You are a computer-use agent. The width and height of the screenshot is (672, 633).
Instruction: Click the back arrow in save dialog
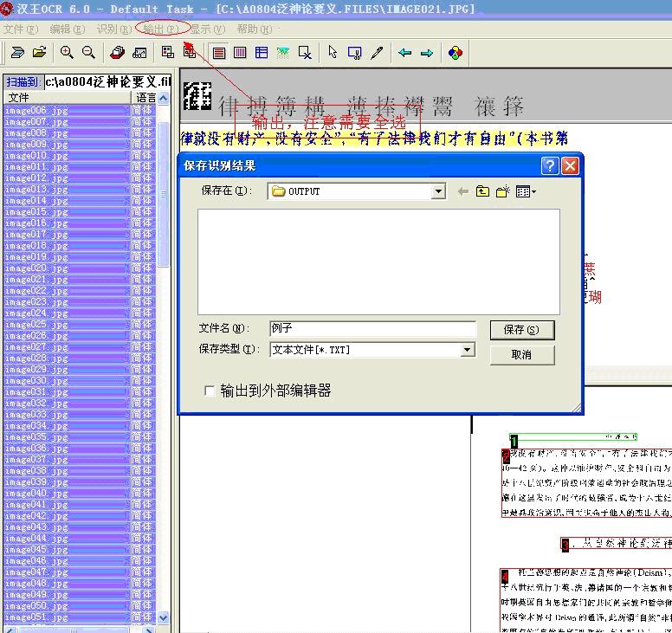462,191
